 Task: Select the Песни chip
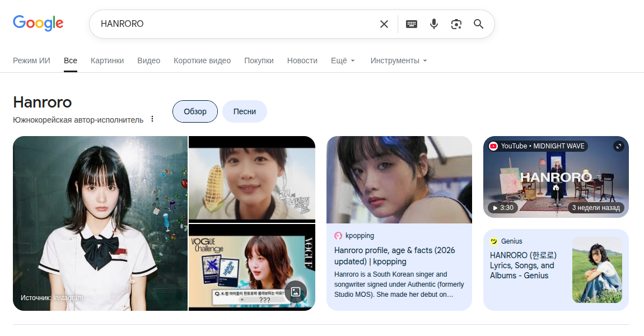(245, 111)
